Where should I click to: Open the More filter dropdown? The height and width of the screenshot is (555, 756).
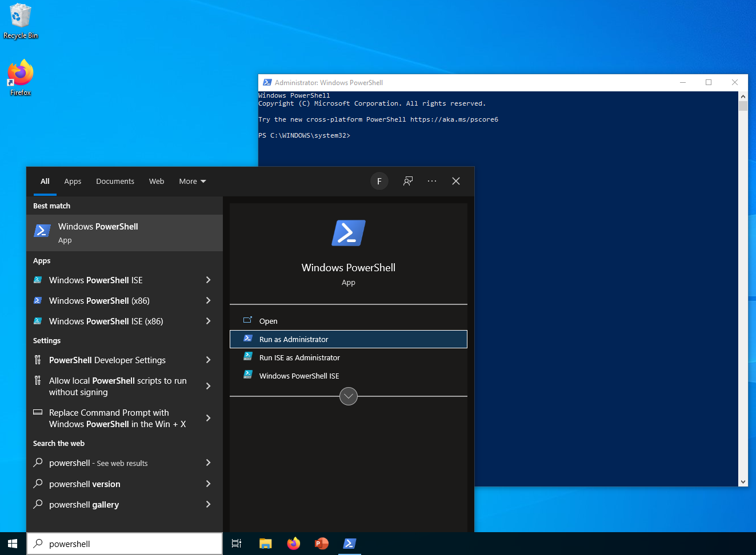193,181
